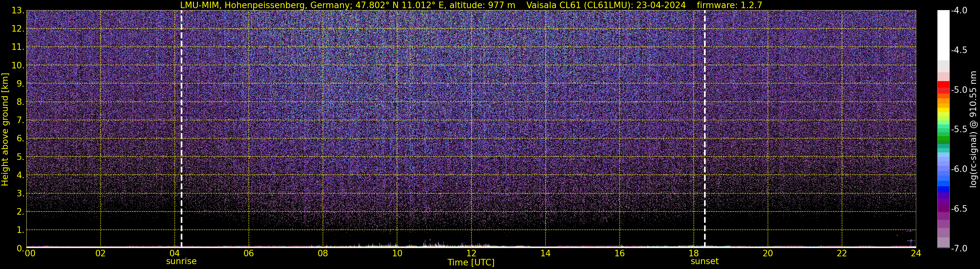
Task: Click the 12 tick on the time axis
Action: 471,254
